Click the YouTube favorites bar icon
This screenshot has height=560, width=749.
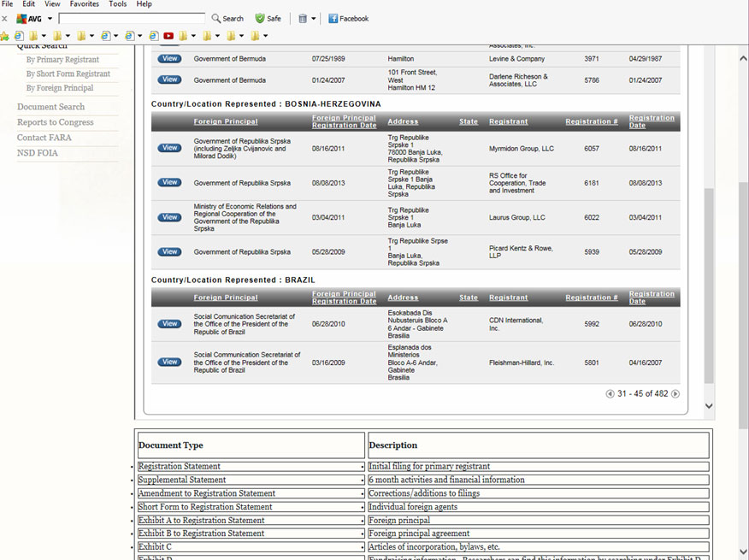[x=168, y=36]
